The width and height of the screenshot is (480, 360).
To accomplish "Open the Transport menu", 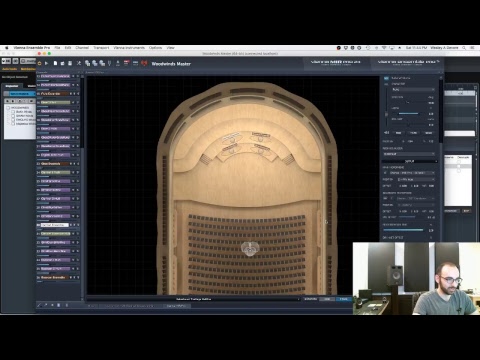I will tap(101, 48).
